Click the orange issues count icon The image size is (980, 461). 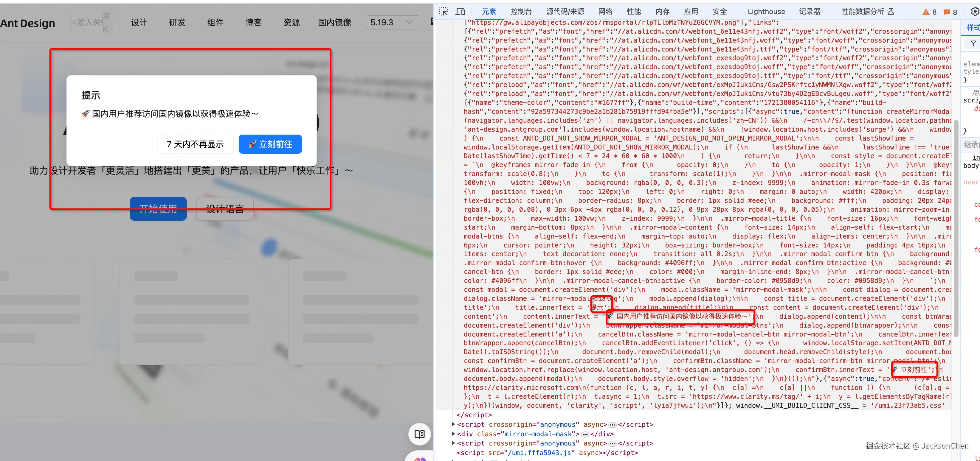click(947, 12)
